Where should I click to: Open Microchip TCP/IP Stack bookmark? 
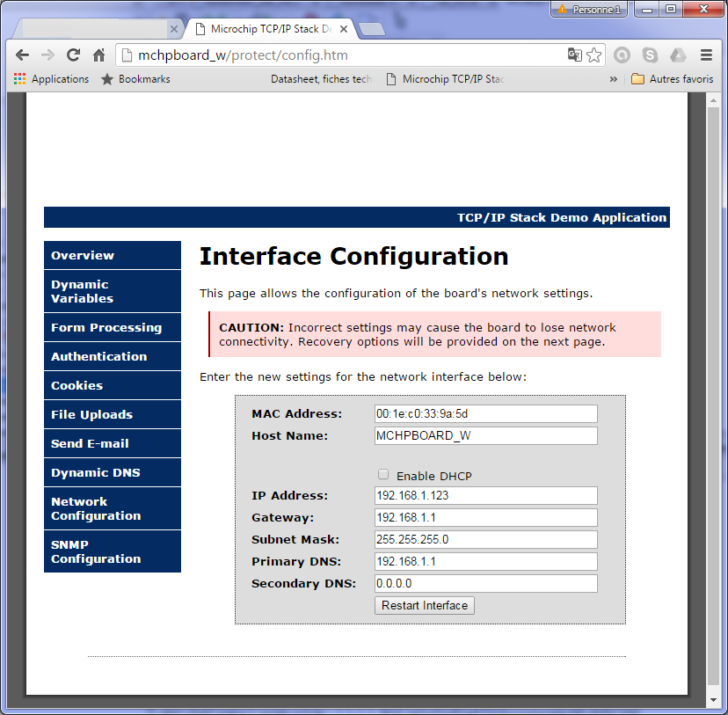point(446,79)
